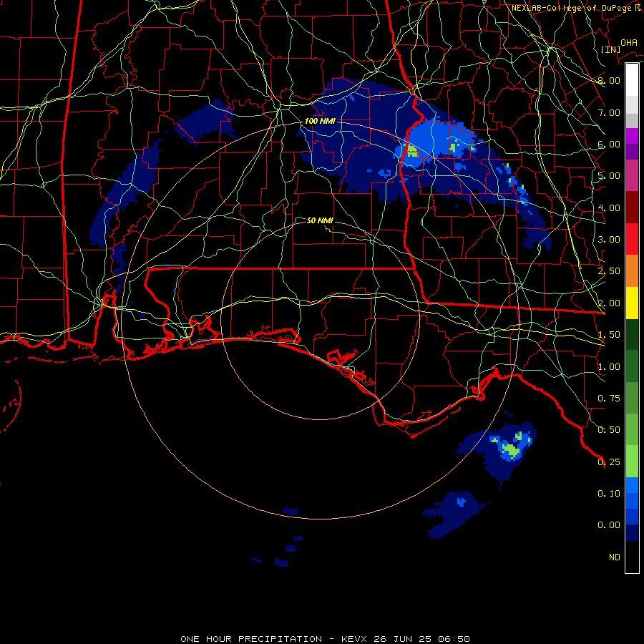This screenshot has width=644, height=644.
Task: Click the 5.00 legend value
Action: (609, 176)
